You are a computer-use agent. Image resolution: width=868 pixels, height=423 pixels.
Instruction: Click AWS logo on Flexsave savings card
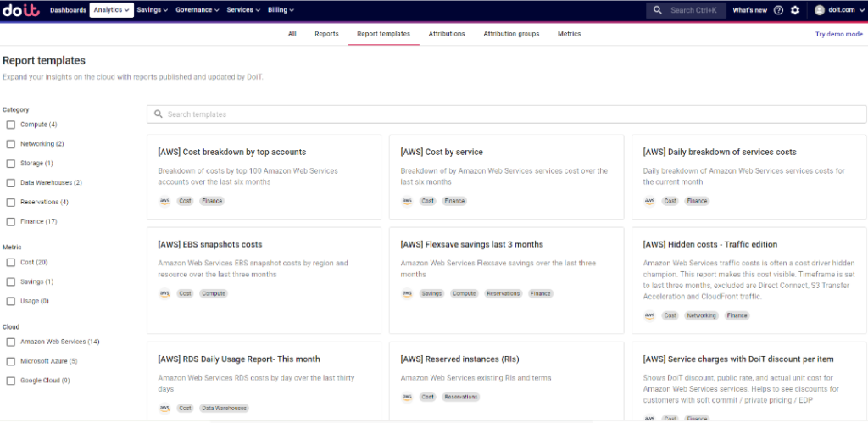coord(406,293)
